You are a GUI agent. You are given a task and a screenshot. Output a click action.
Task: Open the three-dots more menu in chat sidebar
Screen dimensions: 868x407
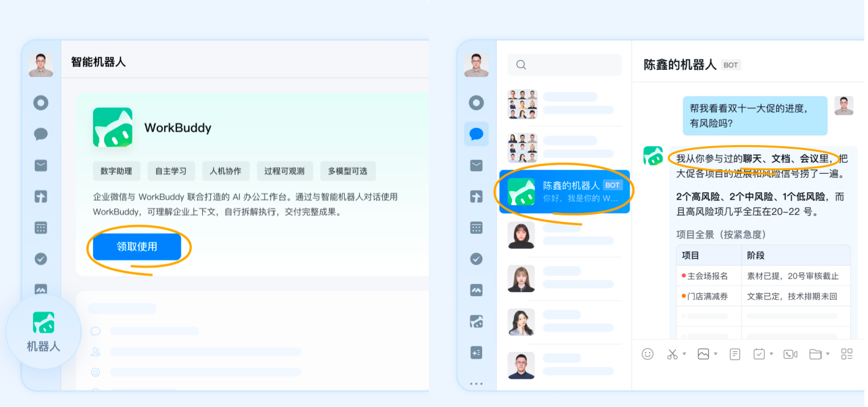[x=477, y=384]
